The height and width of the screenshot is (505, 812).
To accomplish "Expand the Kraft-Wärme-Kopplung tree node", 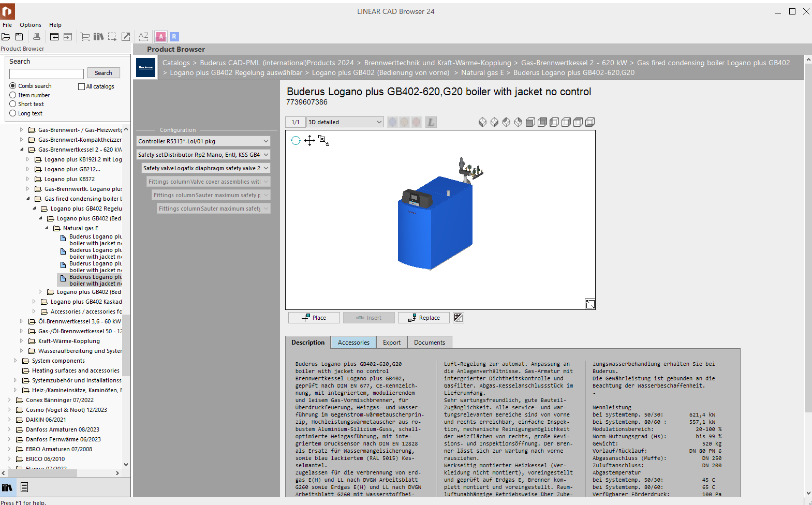I will 22,341.
